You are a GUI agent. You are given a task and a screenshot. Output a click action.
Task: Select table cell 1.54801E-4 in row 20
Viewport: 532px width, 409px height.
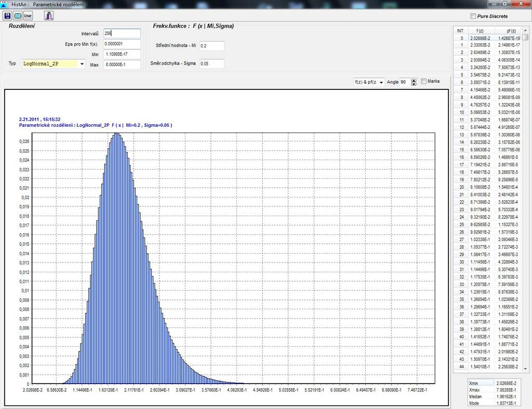pyautogui.click(x=508, y=187)
